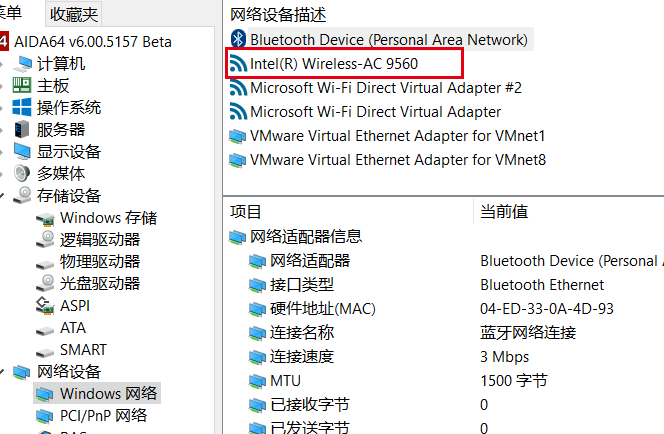Screen dimensions: 664x434
Task: Click the 显示设备 monitor icon
Action: click(x=22, y=151)
